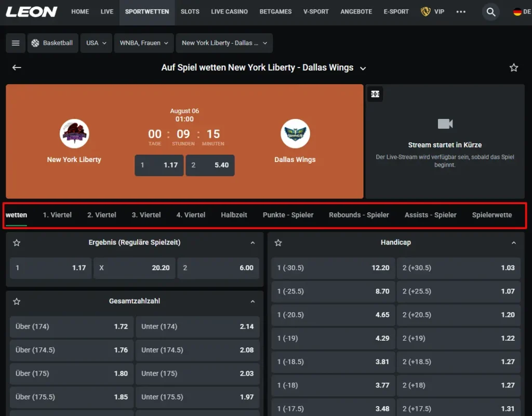The image size is (532, 416).
Task: Select handicap 1 (-18) at 3.77
Action: tap(333, 385)
